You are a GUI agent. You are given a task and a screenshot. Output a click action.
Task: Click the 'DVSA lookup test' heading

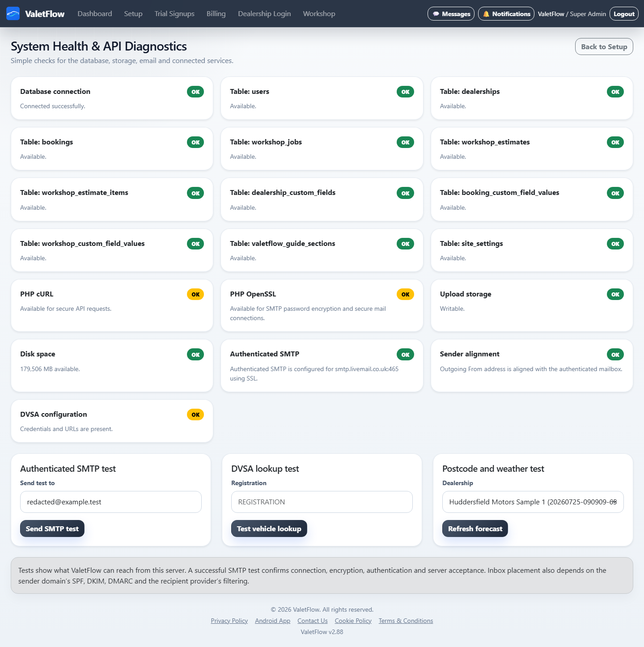pyautogui.click(x=265, y=469)
